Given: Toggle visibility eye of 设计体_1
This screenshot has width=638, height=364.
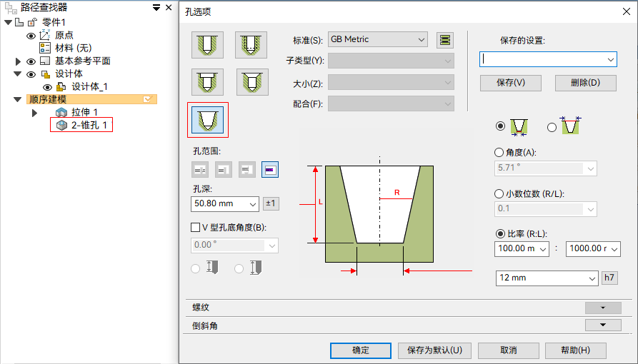Looking at the screenshot, I should [47, 88].
